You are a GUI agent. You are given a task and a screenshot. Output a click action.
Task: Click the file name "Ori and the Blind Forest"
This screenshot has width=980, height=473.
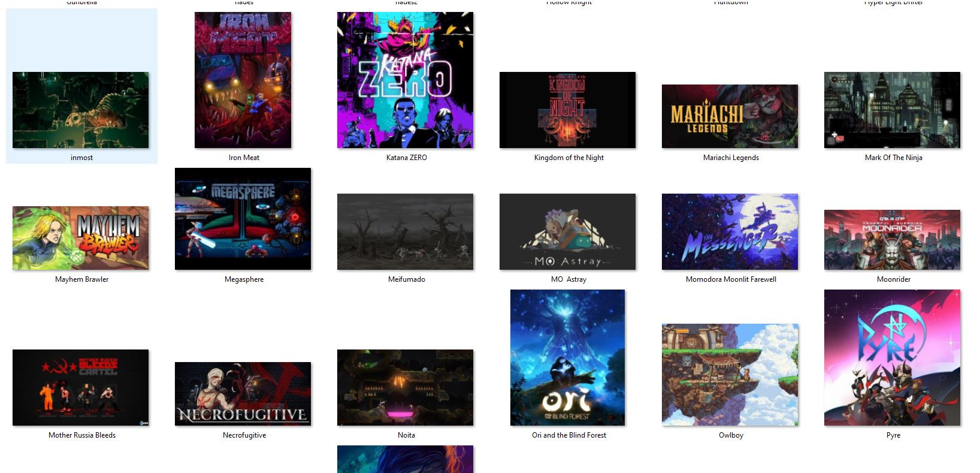tap(568, 435)
